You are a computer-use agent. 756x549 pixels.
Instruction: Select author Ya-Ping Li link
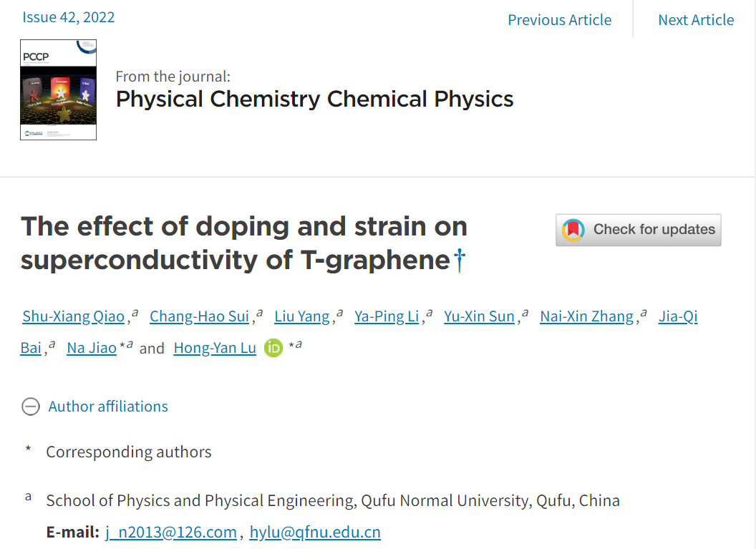point(387,316)
